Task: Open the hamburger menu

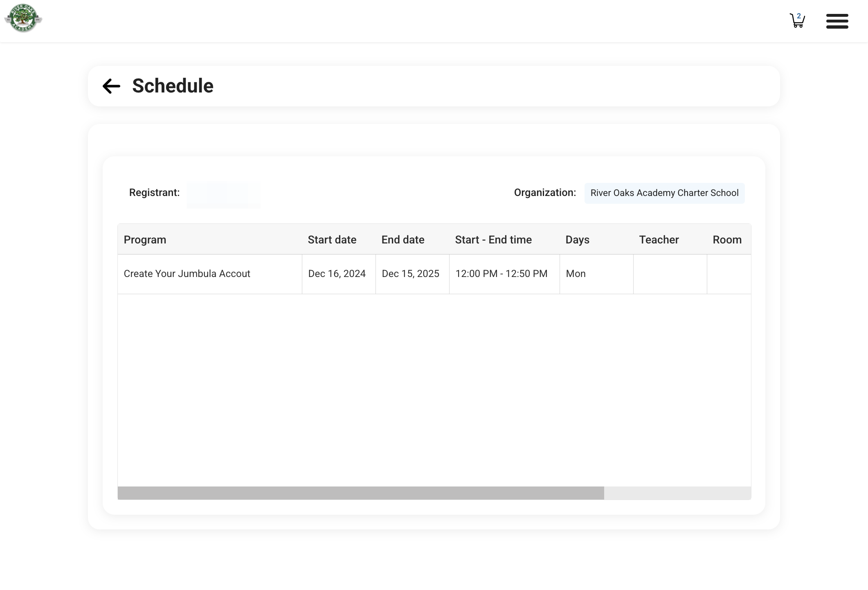Action: click(x=837, y=21)
